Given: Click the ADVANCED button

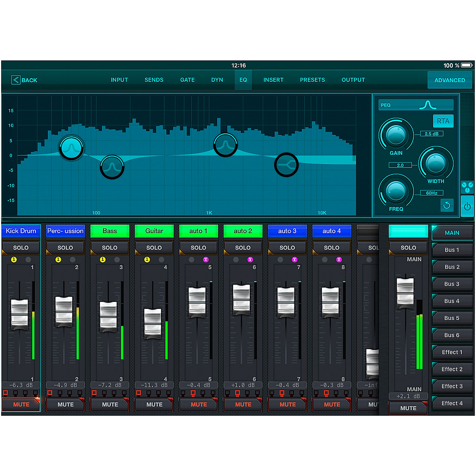Looking at the screenshot, I should coord(450,80).
